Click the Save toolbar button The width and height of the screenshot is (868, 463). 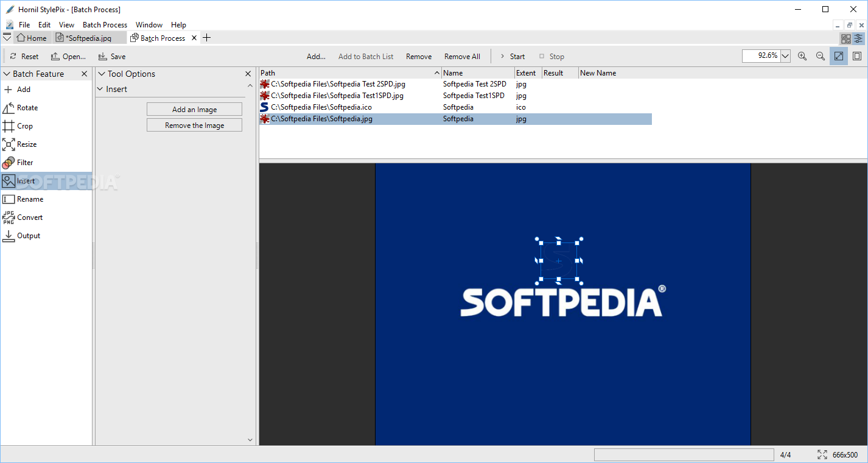coord(112,56)
